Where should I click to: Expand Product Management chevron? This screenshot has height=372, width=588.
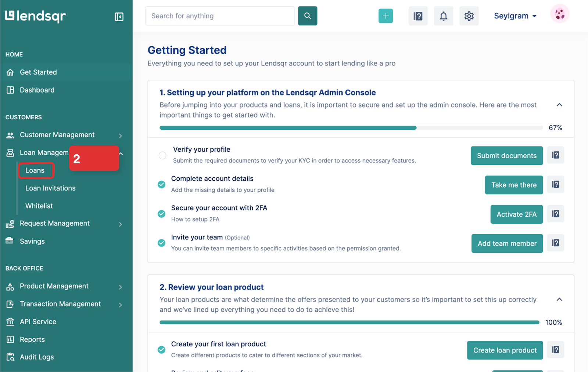click(x=121, y=287)
